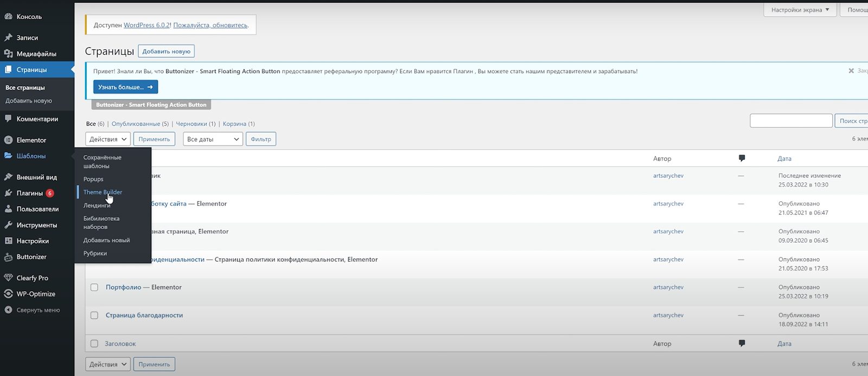Click the WP-Optimize icon

click(8, 294)
